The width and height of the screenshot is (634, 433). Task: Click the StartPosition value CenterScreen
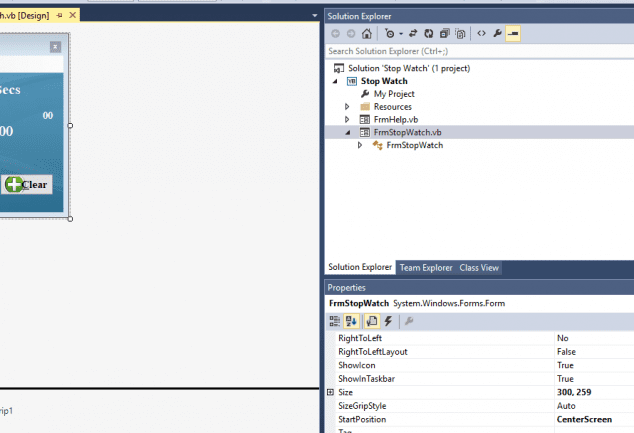(x=584, y=419)
